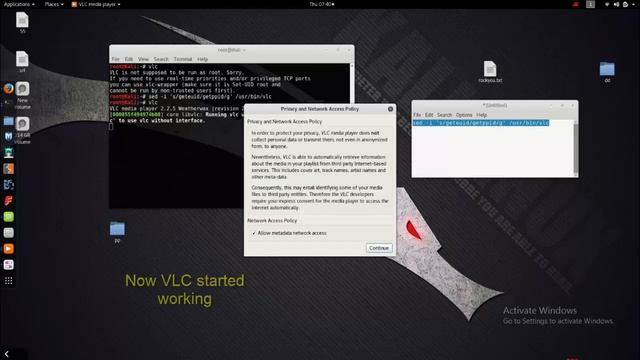Click the Network Access Policy heading
640x360 pixels.
(272, 220)
